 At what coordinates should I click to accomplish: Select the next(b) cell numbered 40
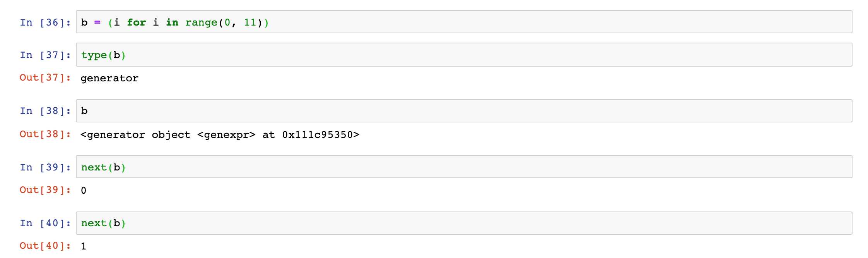coord(464,223)
